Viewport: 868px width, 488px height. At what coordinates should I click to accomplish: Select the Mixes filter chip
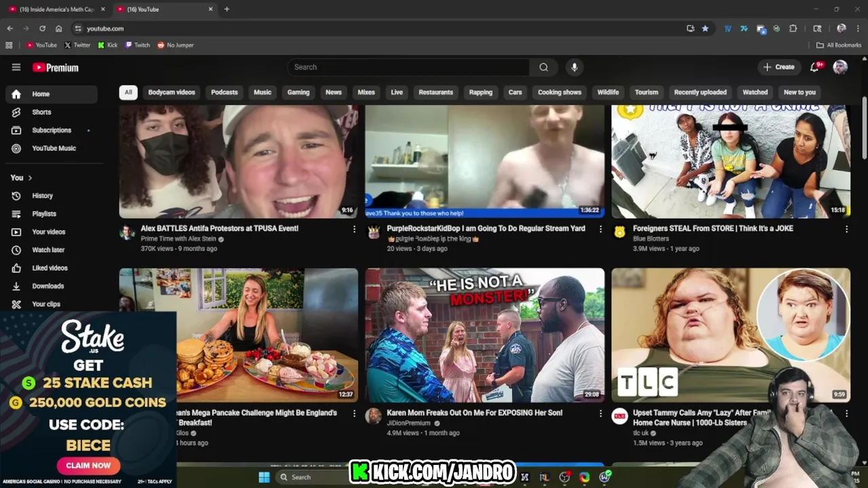coord(366,92)
